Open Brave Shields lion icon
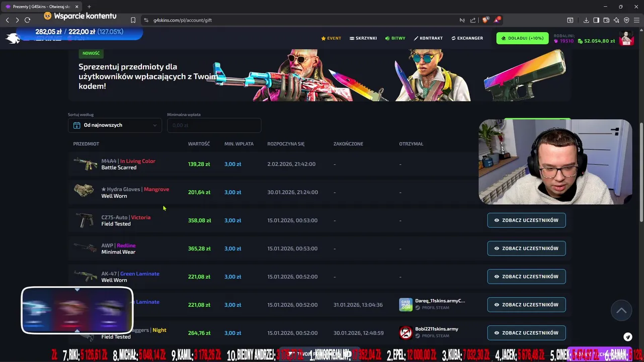 click(485, 20)
